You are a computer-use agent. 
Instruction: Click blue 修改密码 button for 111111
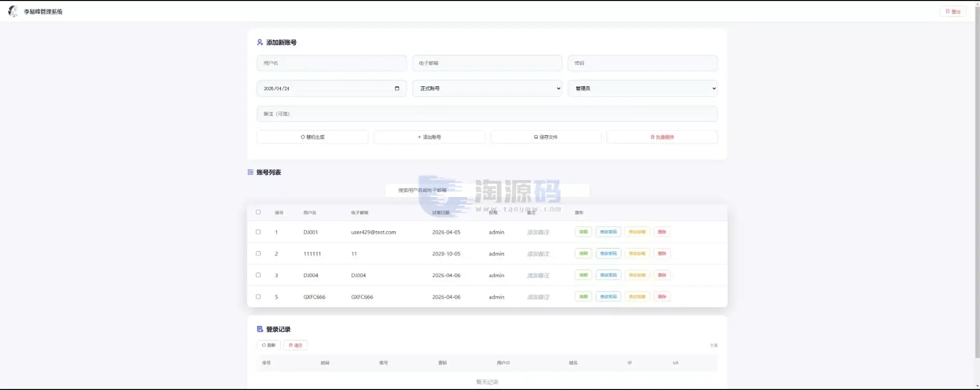608,253
